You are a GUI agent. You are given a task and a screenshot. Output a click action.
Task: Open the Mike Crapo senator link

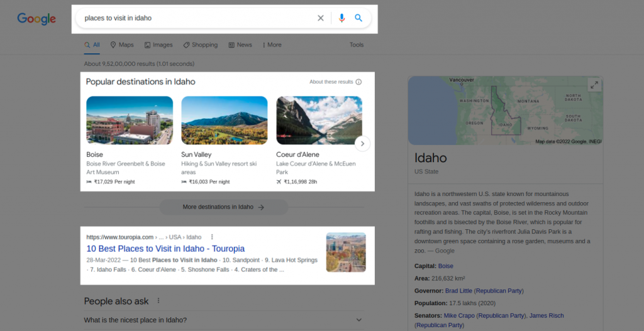(459, 316)
